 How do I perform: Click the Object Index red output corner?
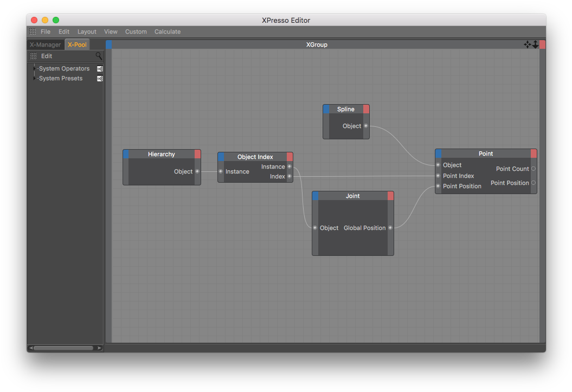(290, 157)
